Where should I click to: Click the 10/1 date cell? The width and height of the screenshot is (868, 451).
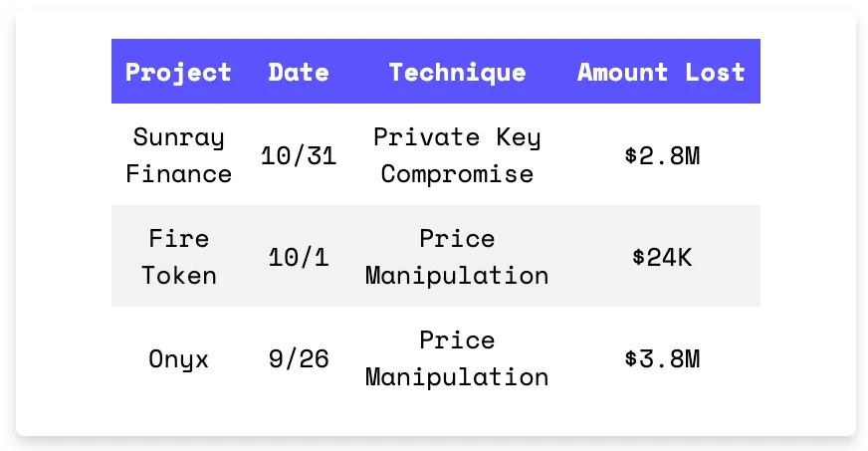[299, 257]
